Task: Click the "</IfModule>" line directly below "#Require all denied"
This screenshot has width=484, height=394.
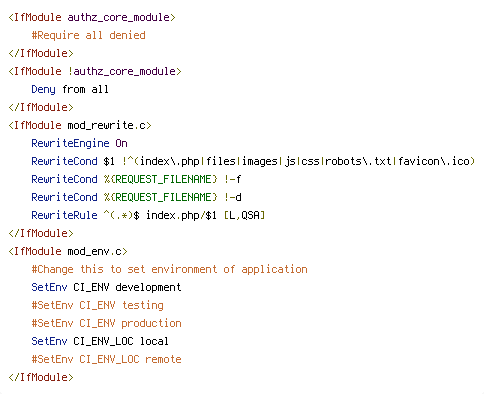Action: [x=41, y=53]
